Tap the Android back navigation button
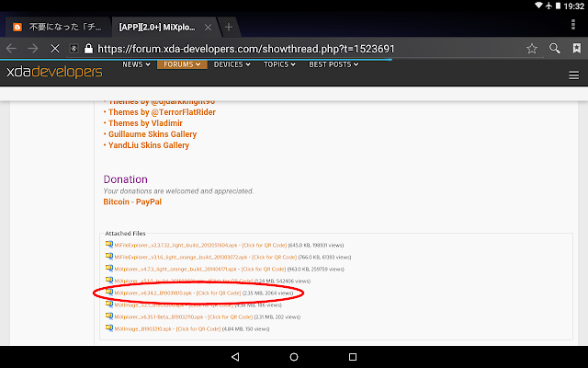Screen dimensions: 588x368 coord(235,357)
